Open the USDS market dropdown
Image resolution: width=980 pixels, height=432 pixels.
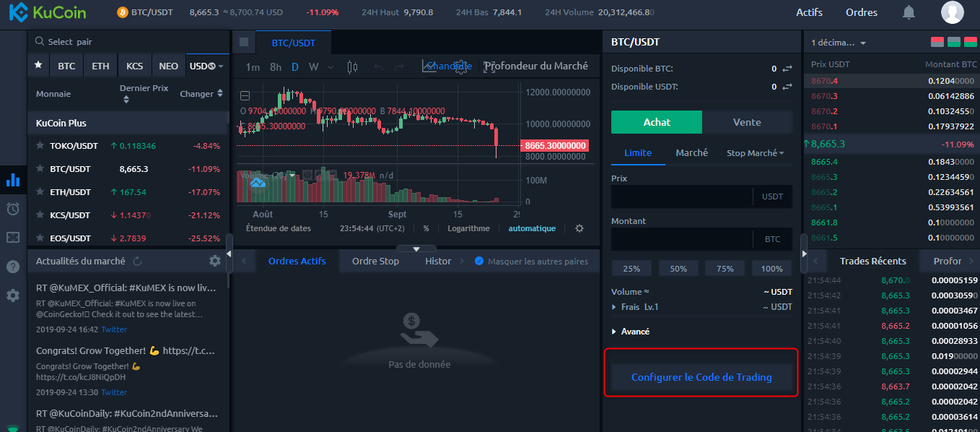coord(206,66)
